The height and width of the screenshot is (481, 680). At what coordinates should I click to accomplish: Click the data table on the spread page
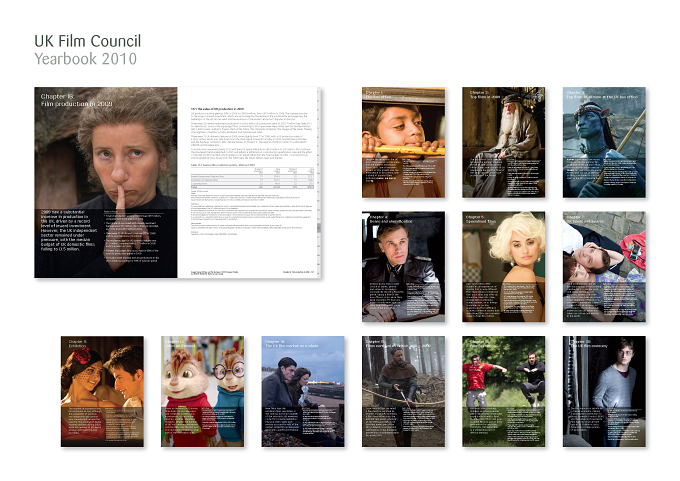252,178
